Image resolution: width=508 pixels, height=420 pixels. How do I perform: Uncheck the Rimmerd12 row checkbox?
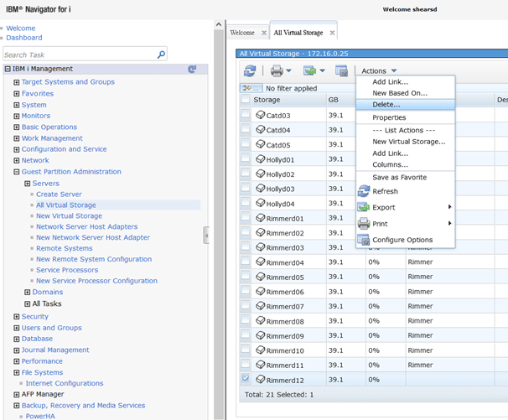pyautogui.click(x=246, y=380)
